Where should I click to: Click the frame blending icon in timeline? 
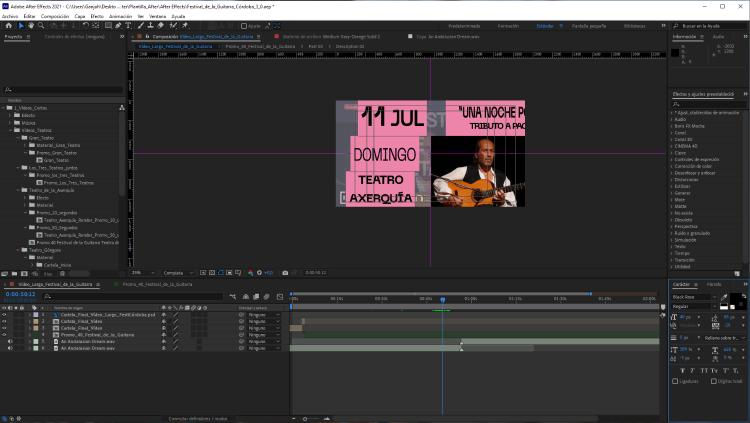pyautogui.click(x=256, y=297)
